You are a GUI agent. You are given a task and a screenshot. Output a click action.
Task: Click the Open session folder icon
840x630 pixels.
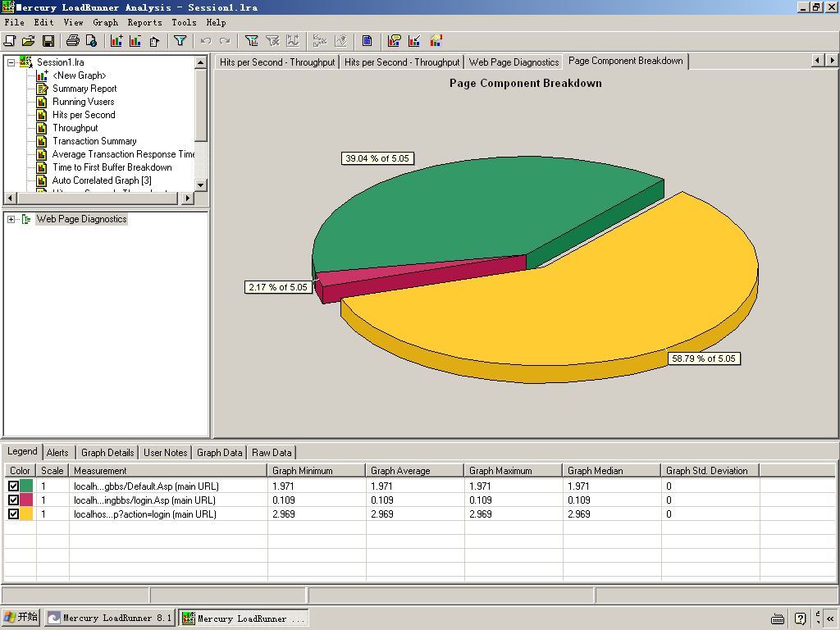[x=29, y=41]
